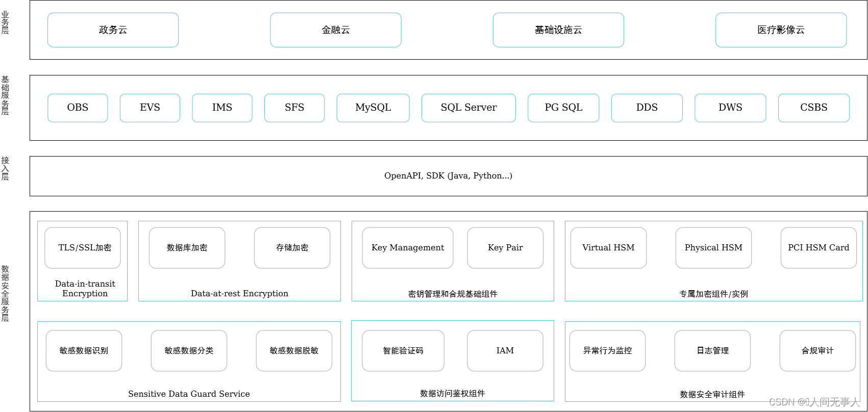Select the SFS service box

point(294,108)
